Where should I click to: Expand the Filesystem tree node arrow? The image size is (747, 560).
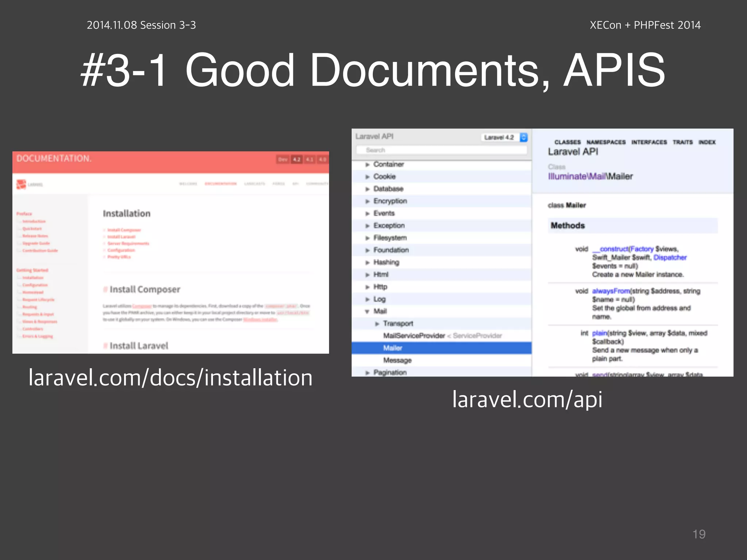(x=367, y=238)
